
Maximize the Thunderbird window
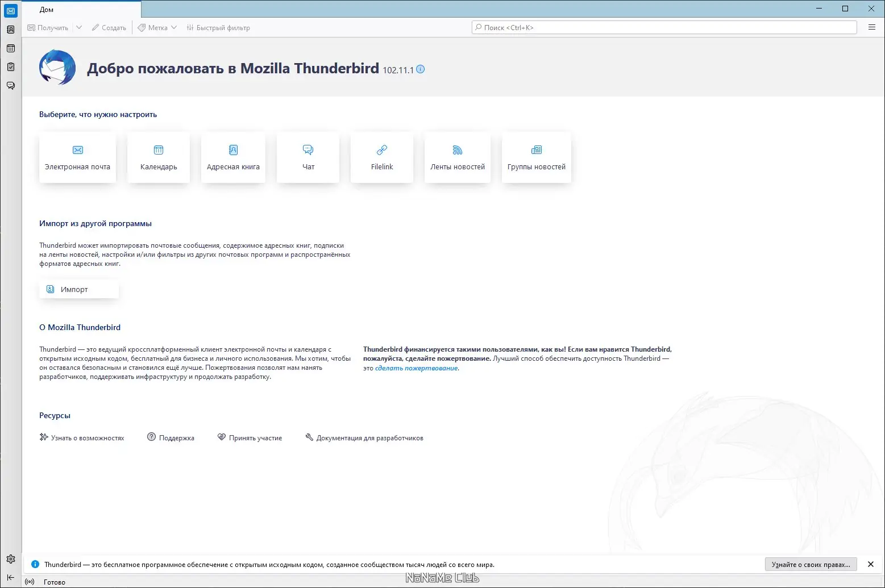pyautogui.click(x=845, y=9)
